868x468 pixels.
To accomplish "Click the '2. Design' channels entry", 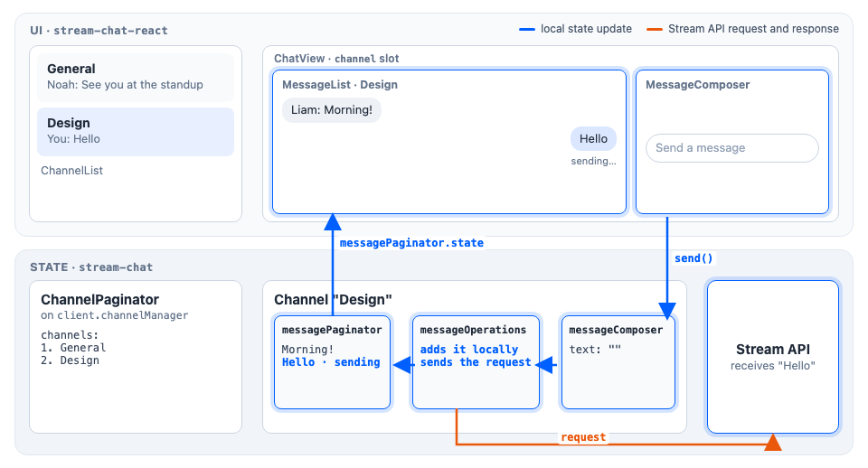I will [70, 360].
